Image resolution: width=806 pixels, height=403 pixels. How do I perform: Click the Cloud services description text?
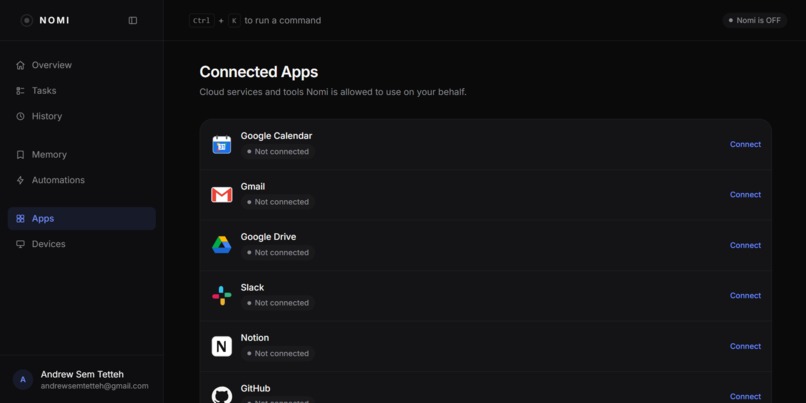[333, 93]
